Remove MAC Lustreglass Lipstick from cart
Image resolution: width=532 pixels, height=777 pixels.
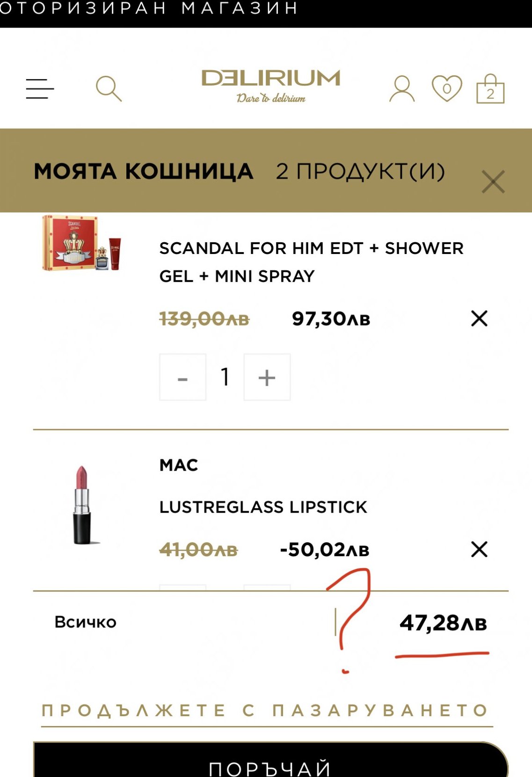479,549
